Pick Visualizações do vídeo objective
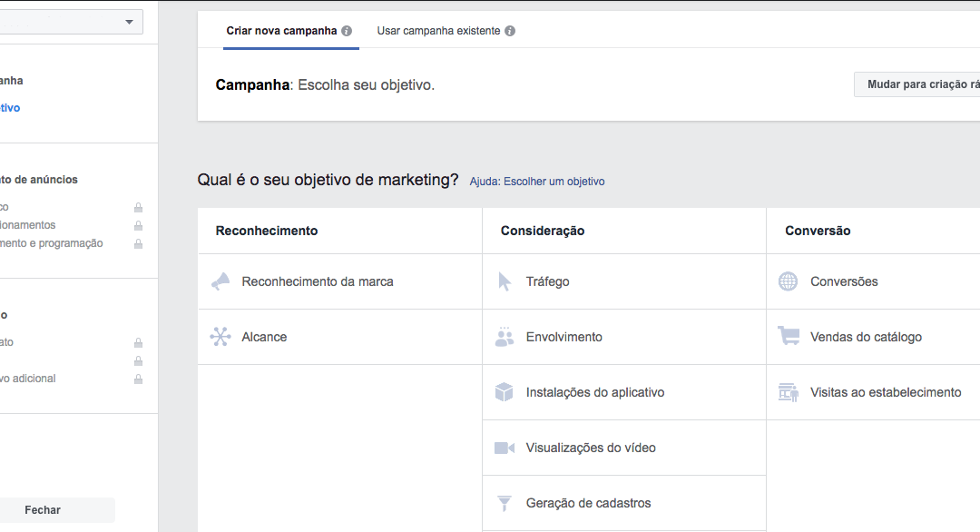This screenshot has height=532, width=980. click(x=624, y=448)
